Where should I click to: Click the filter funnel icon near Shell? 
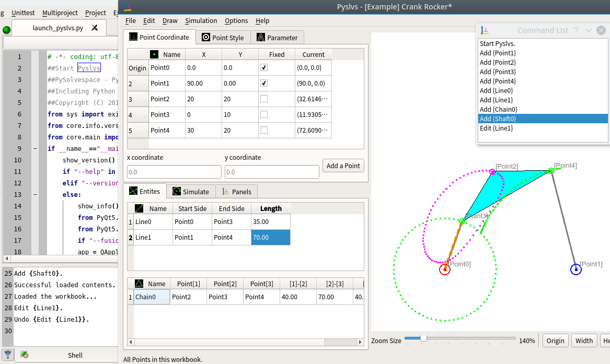[x=8, y=354]
